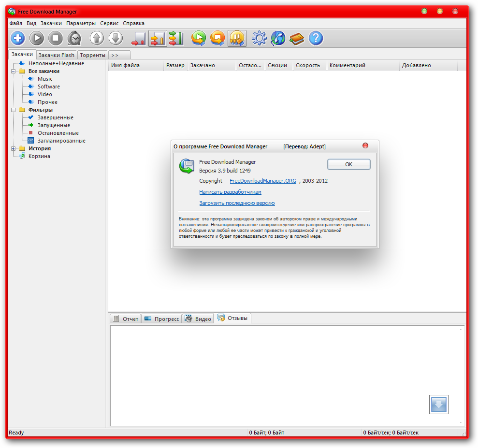The width and height of the screenshot is (478, 448).
Task: Open settings with the blue gear icon
Action: click(259, 38)
